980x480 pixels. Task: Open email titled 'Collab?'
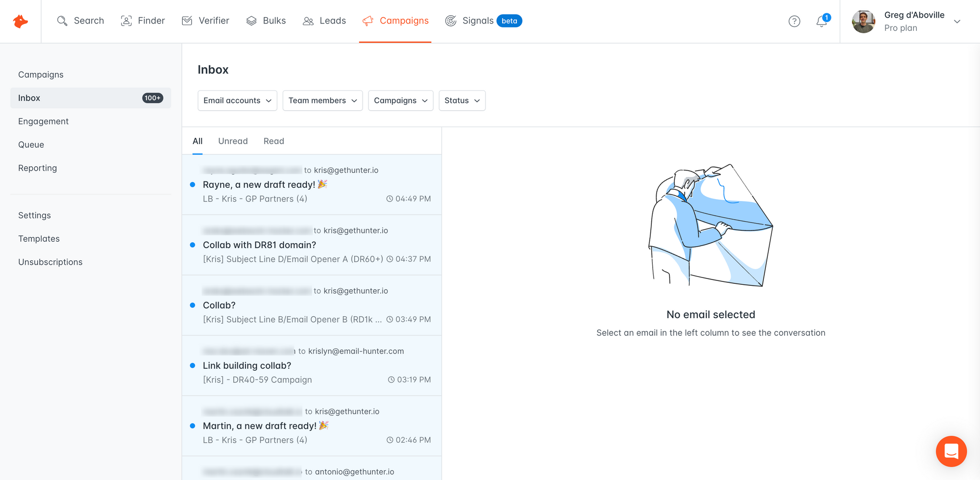click(x=312, y=305)
